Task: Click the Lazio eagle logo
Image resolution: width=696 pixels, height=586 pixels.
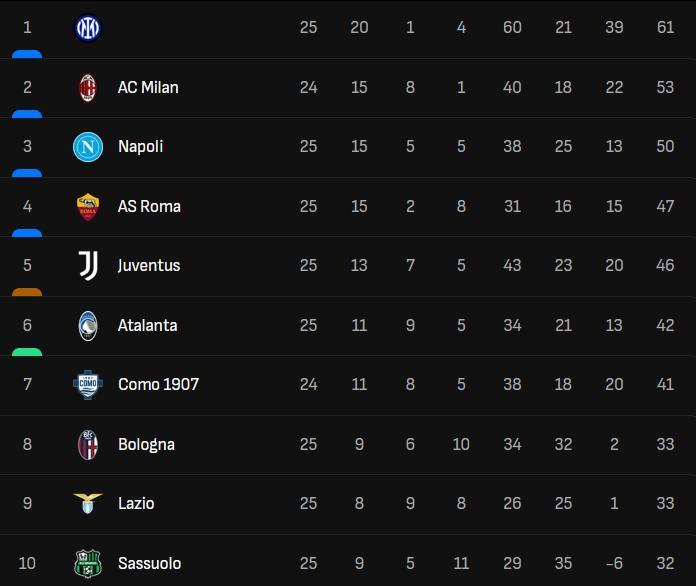Action: (x=88, y=503)
